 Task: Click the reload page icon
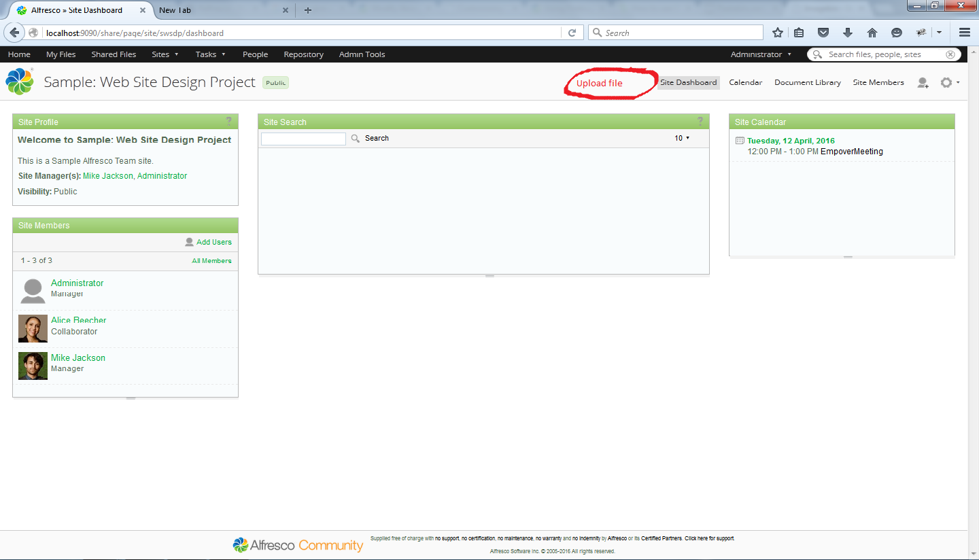point(572,33)
